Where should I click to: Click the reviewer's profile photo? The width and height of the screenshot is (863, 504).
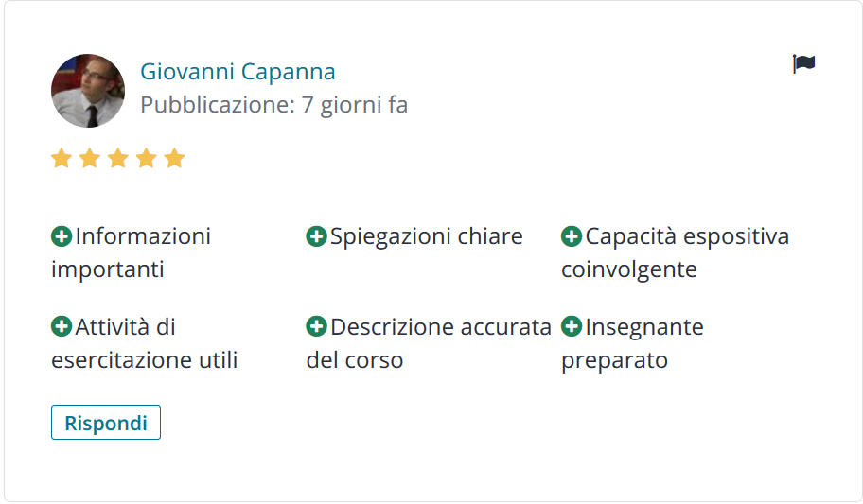pos(88,91)
